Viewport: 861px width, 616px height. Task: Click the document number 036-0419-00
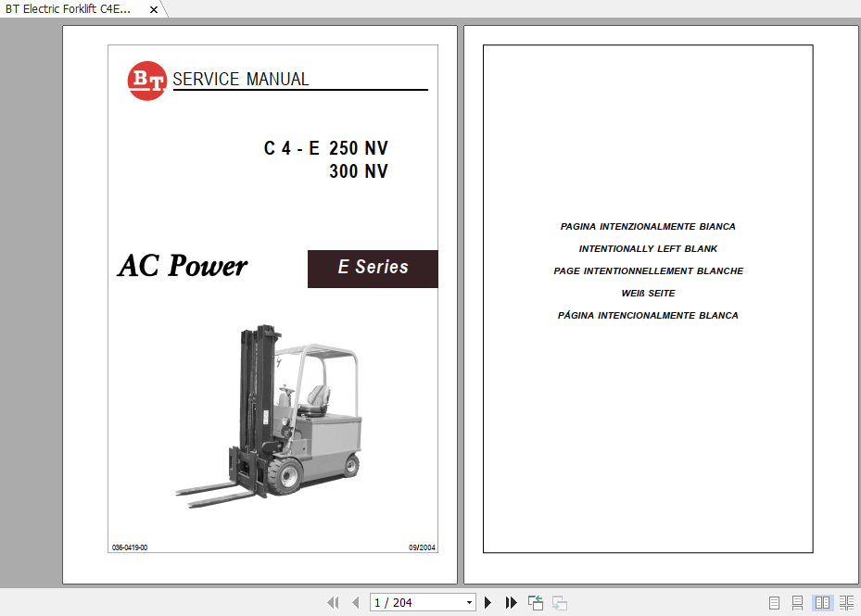tap(130, 547)
